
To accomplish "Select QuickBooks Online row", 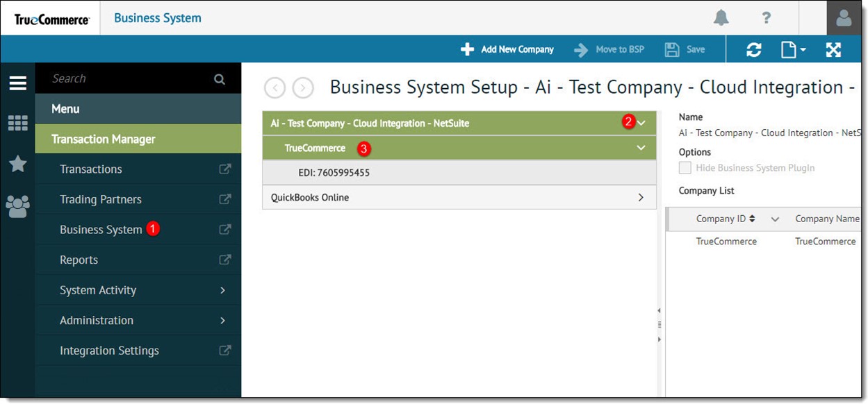I will [x=459, y=197].
